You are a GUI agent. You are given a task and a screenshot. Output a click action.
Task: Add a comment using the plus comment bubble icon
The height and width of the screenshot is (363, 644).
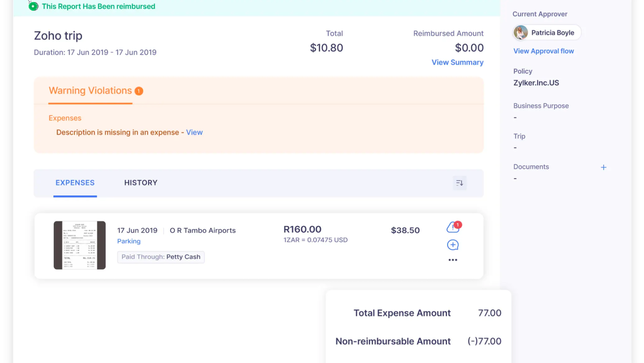point(452,245)
